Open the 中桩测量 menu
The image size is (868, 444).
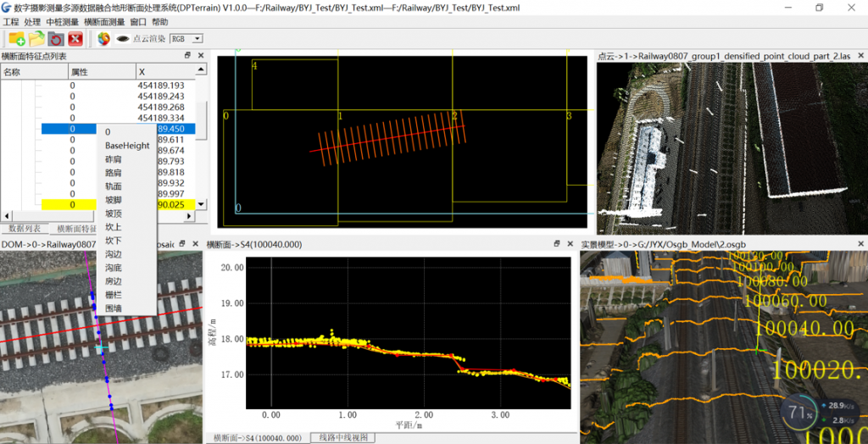click(63, 22)
